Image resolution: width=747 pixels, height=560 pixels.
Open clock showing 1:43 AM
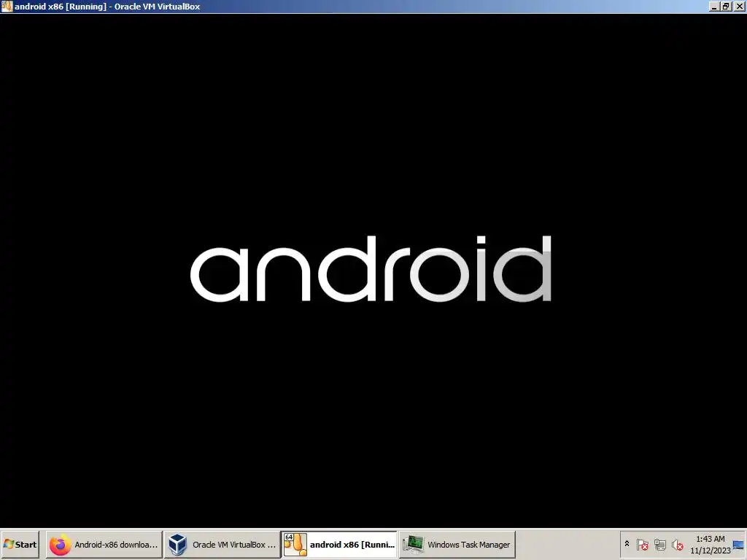click(710, 545)
